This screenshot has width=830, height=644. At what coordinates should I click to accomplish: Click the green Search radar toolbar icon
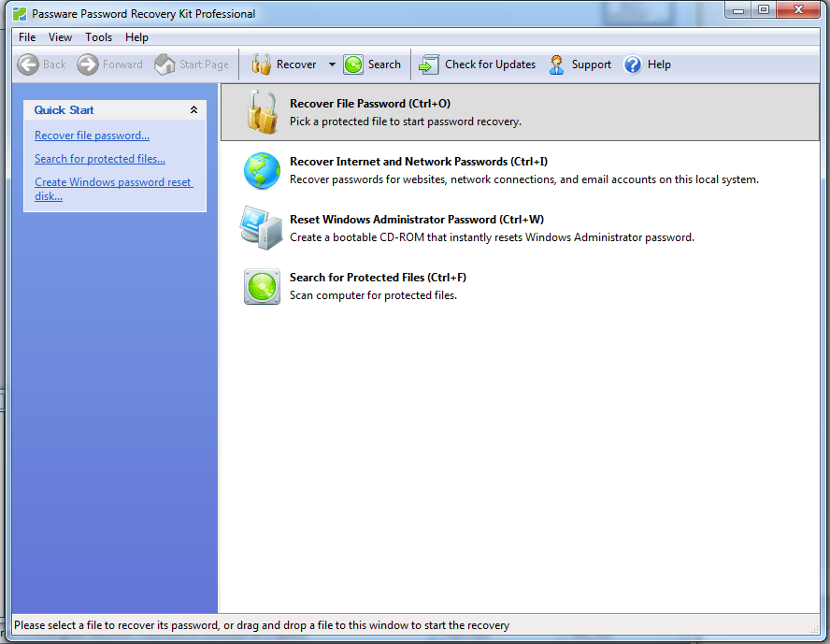(353, 64)
